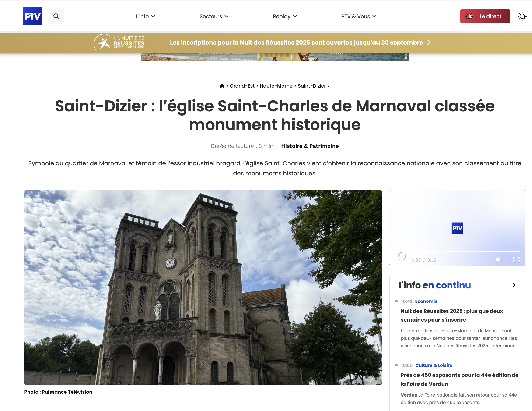
Task: Go to Haute-Marne breadcrumb link
Action: [x=276, y=86]
